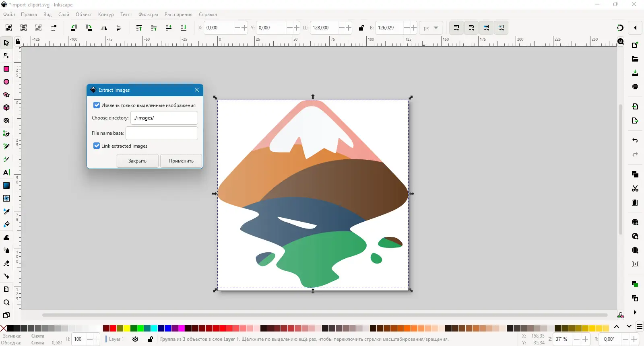
Task: Uncheck extract only selected images option
Action: 97,105
